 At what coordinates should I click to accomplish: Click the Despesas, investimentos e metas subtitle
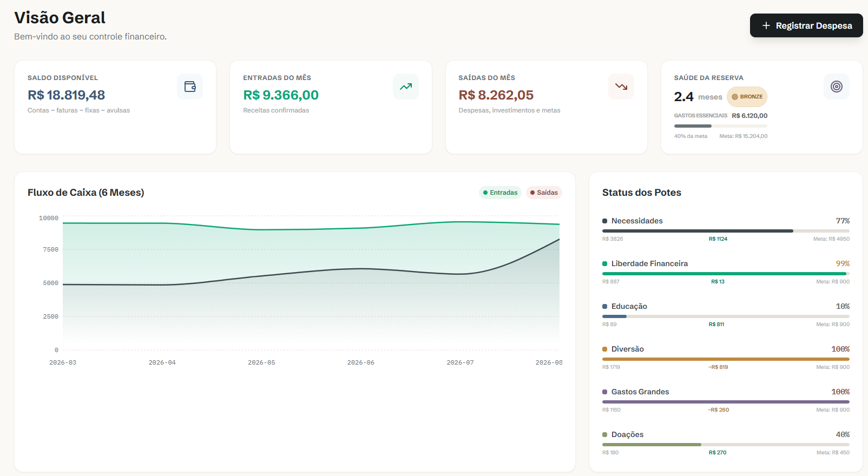point(509,110)
